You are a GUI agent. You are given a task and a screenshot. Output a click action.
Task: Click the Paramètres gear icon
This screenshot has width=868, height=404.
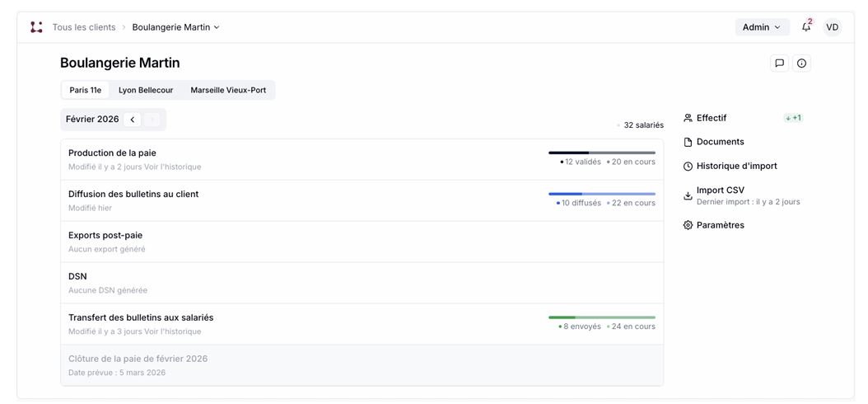[x=688, y=225]
